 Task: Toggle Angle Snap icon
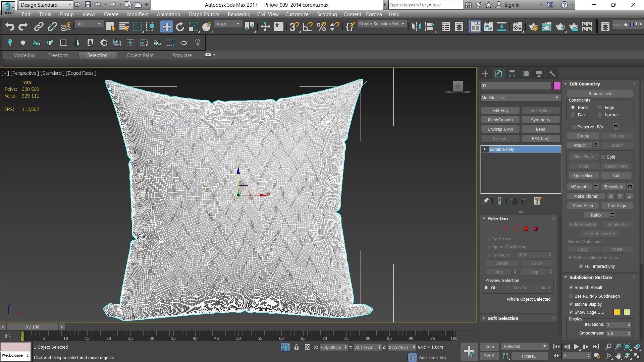coord(308,27)
